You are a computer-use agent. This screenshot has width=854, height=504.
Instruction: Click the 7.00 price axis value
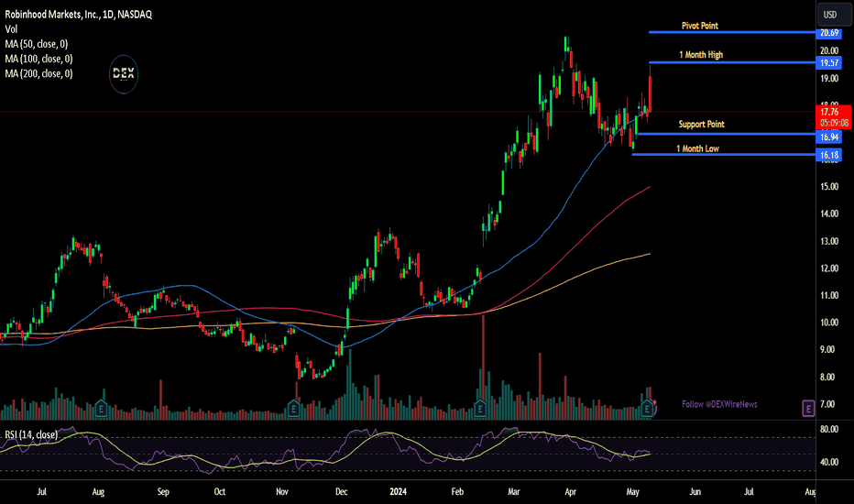pos(827,404)
